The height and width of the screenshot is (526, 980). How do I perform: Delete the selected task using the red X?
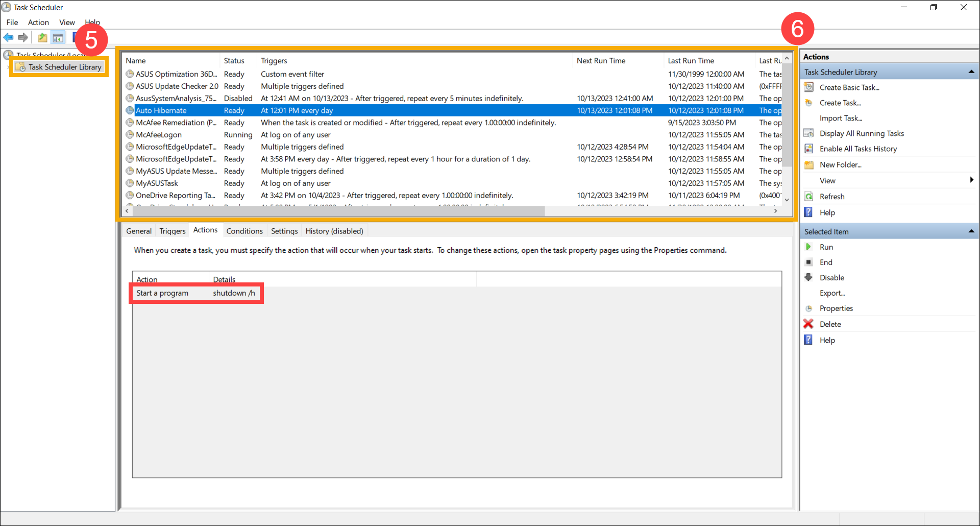point(829,324)
